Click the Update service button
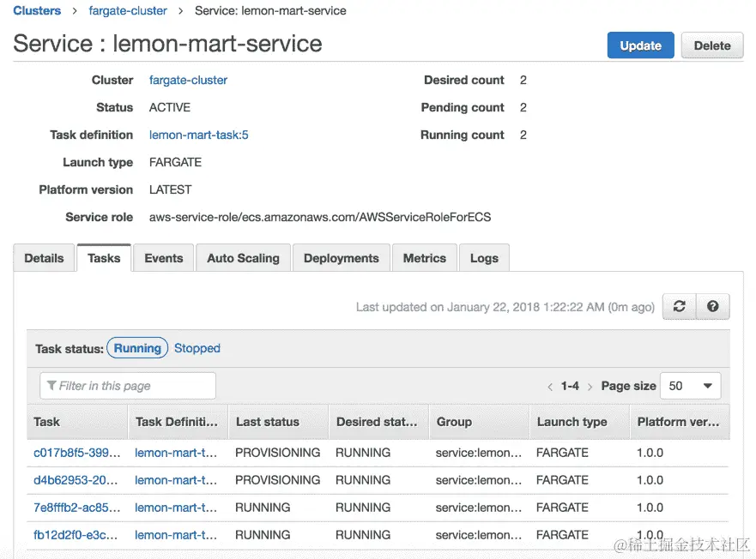 [x=640, y=45]
